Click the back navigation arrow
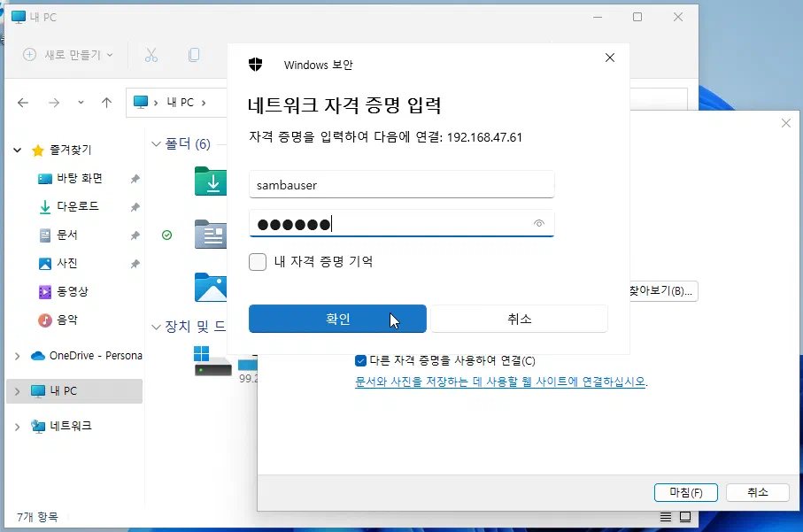This screenshot has width=803, height=532. click(22, 103)
